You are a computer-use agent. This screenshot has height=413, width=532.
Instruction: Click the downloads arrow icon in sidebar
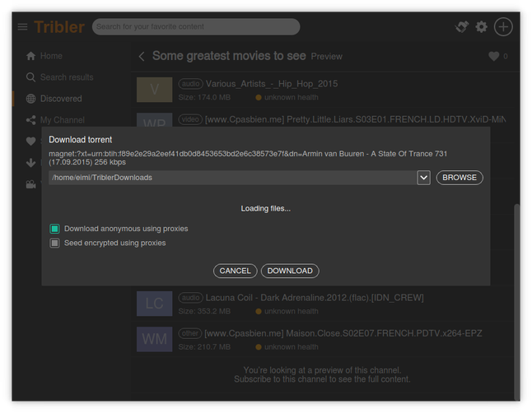[x=30, y=163]
